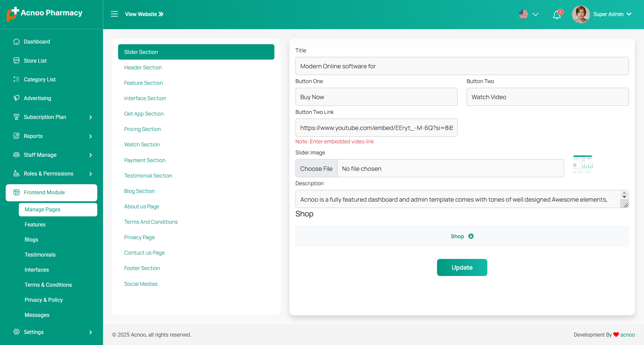Click the Dashboard sidebar icon

pos(16,42)
